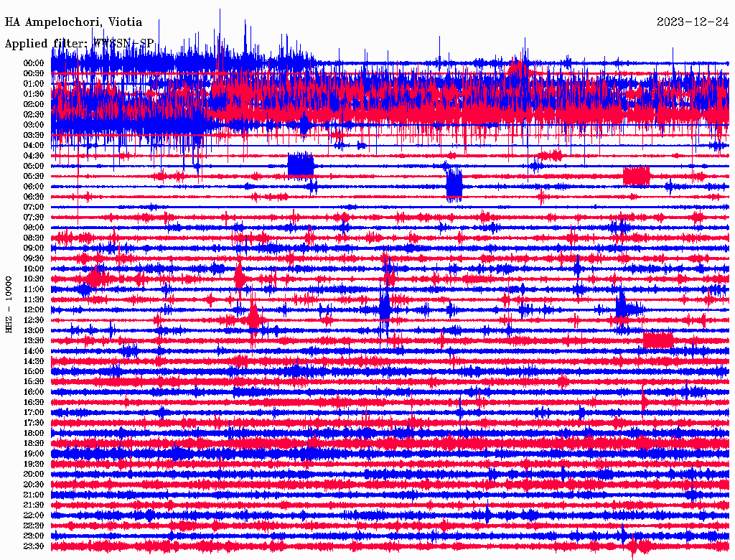The height and width of the screenshot is (560, 735).
Task: Select the 12:30 time row label
Action: [x=34, y=320]
